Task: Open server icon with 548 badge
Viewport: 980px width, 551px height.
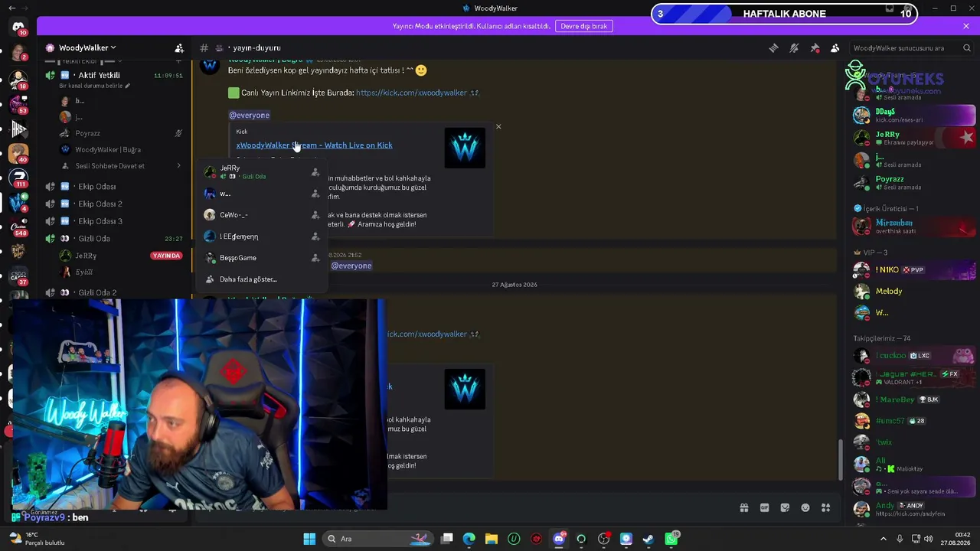Action: coord(18,227)
